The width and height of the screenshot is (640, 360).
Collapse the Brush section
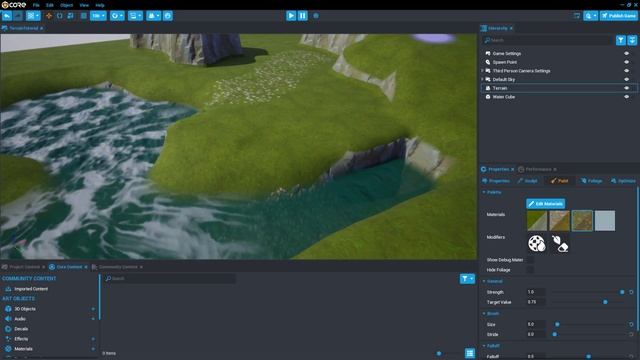(x=484, y=313)
